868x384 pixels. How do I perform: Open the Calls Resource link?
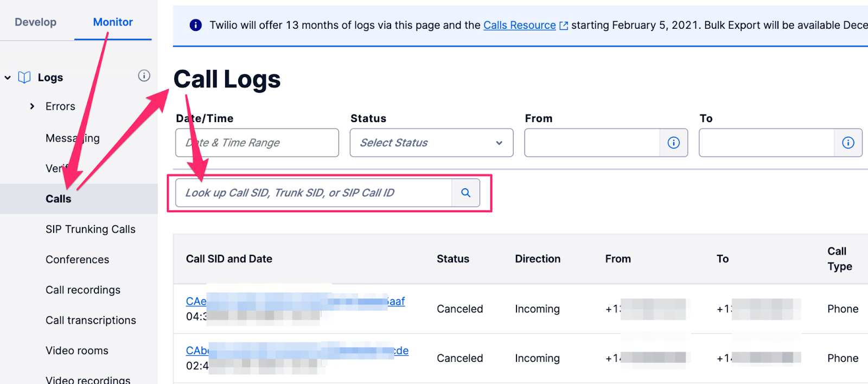[519, 25]
